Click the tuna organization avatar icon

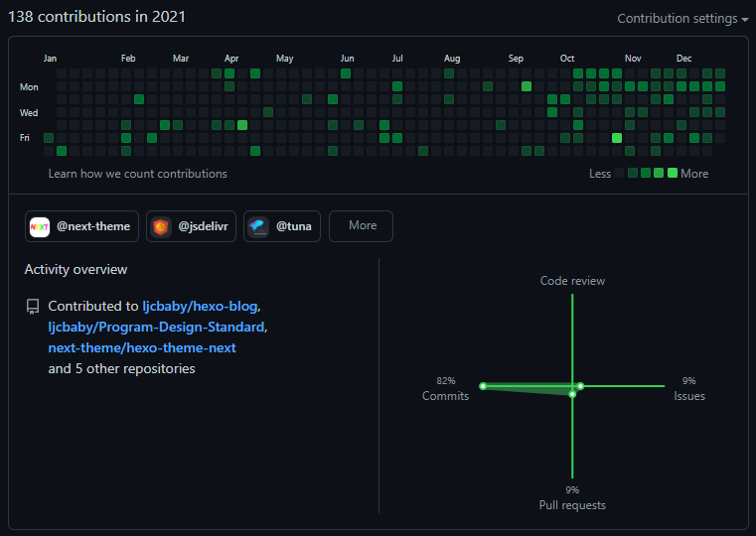(258, 226)
